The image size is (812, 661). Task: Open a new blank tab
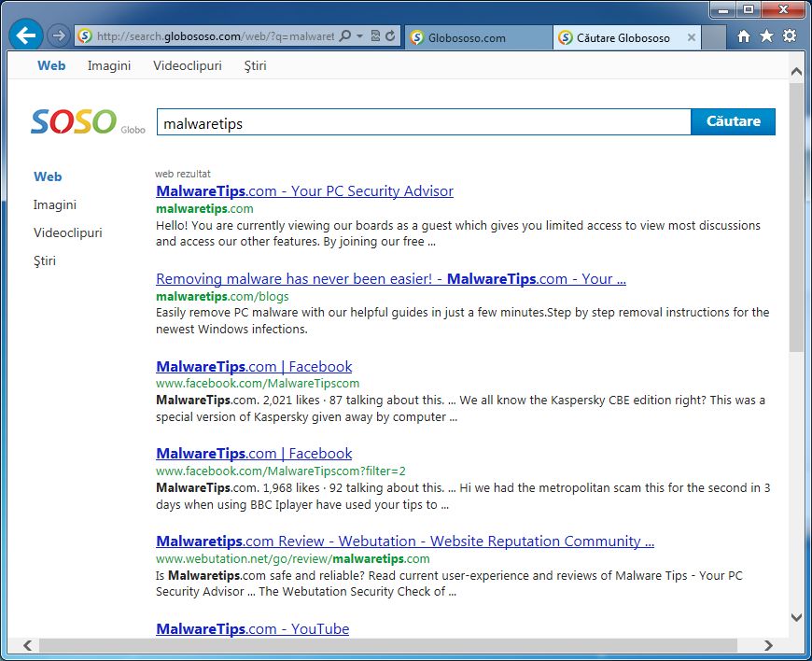pos(714,37)
